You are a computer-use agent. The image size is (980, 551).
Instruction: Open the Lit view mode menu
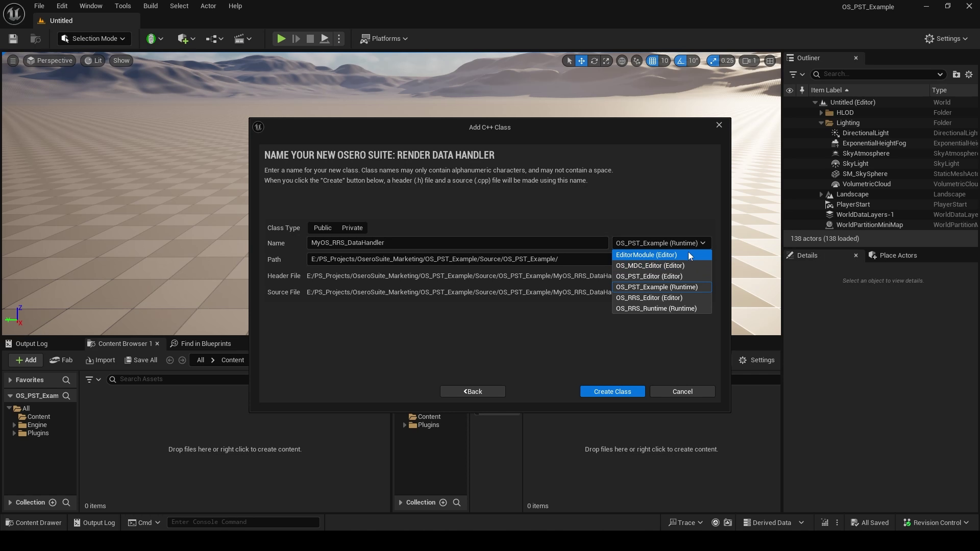click(93, 61)
